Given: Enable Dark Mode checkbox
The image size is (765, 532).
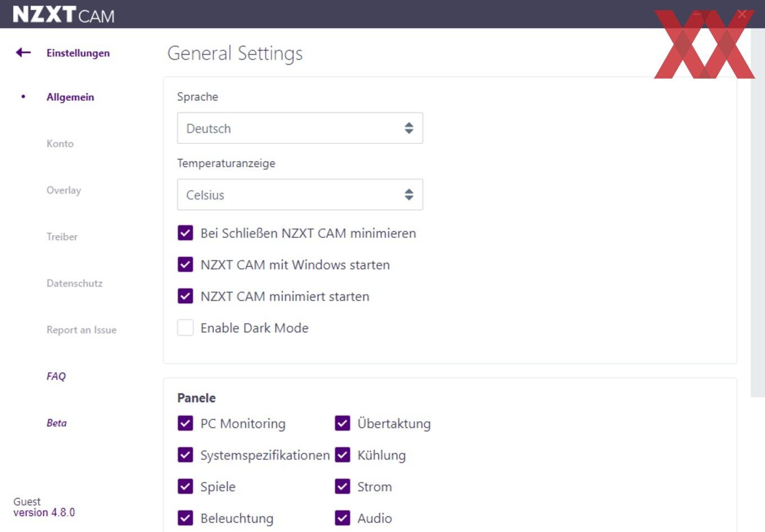Looking at the screenshot, I should (x=185, y=327).
